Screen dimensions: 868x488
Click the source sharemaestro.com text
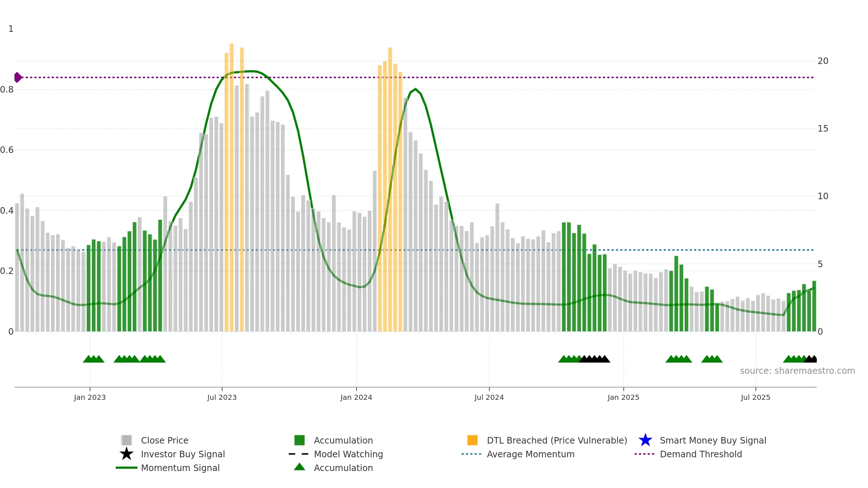(x=797, y=371)
